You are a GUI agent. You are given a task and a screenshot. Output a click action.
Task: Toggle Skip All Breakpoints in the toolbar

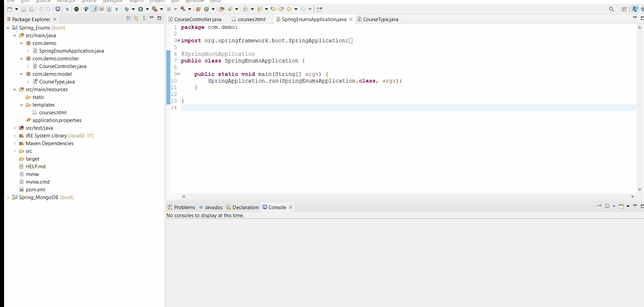(x=67, y=9)
